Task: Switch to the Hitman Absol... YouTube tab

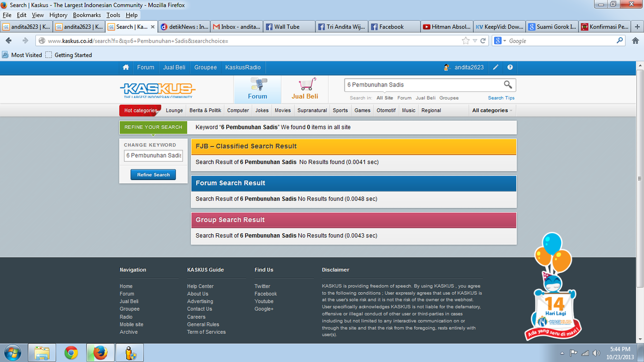Action: (446, 27)
